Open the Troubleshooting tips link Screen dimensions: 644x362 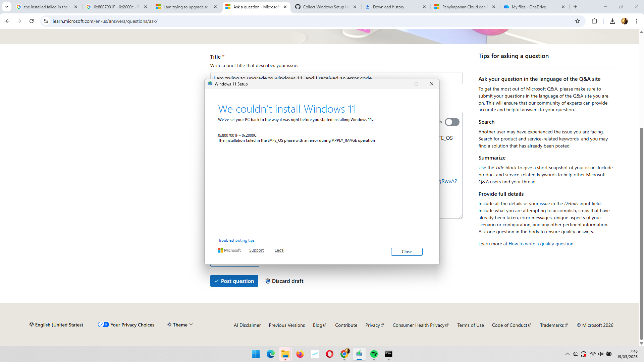pyautogui.click(x=236, y=240)
